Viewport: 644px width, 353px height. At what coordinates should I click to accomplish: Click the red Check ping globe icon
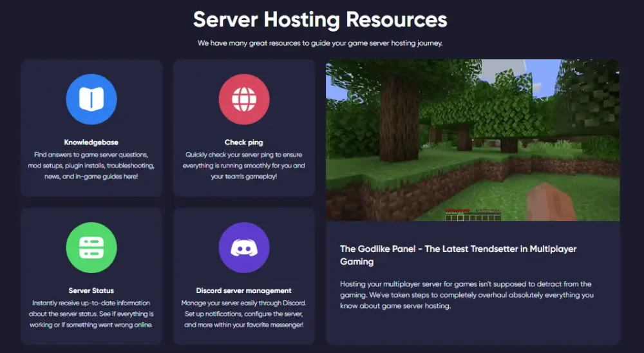click(243, 99)
